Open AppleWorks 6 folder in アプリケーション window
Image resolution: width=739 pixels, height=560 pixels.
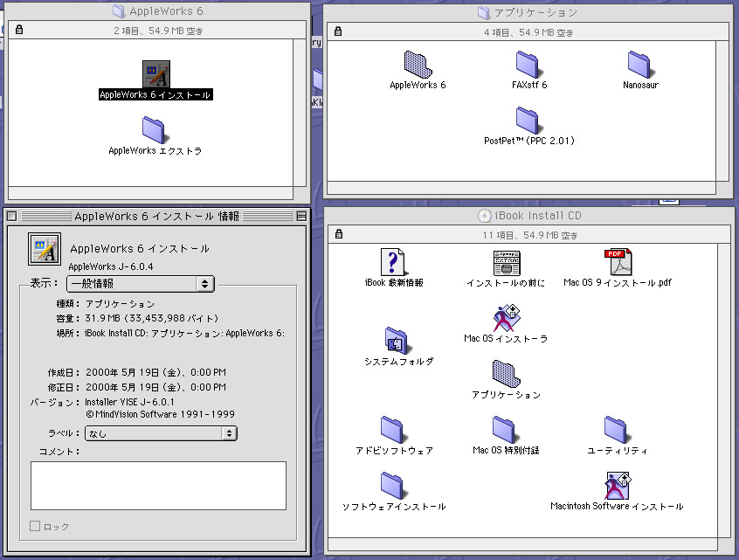(x=418, y=64)
